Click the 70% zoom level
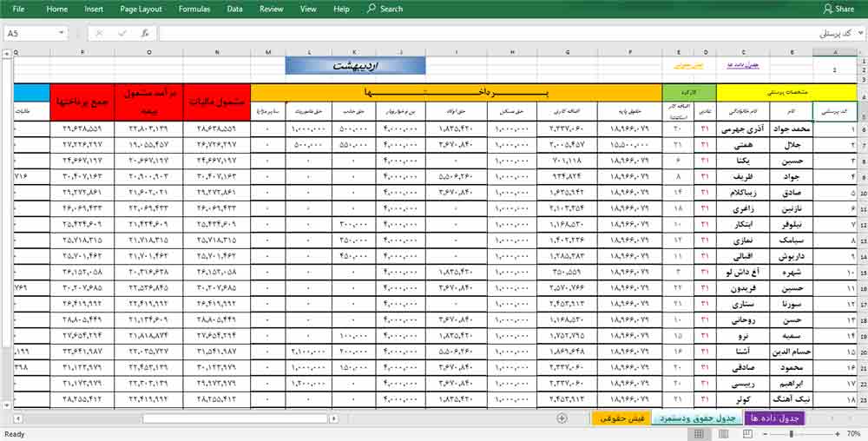 tap(855, 434)
